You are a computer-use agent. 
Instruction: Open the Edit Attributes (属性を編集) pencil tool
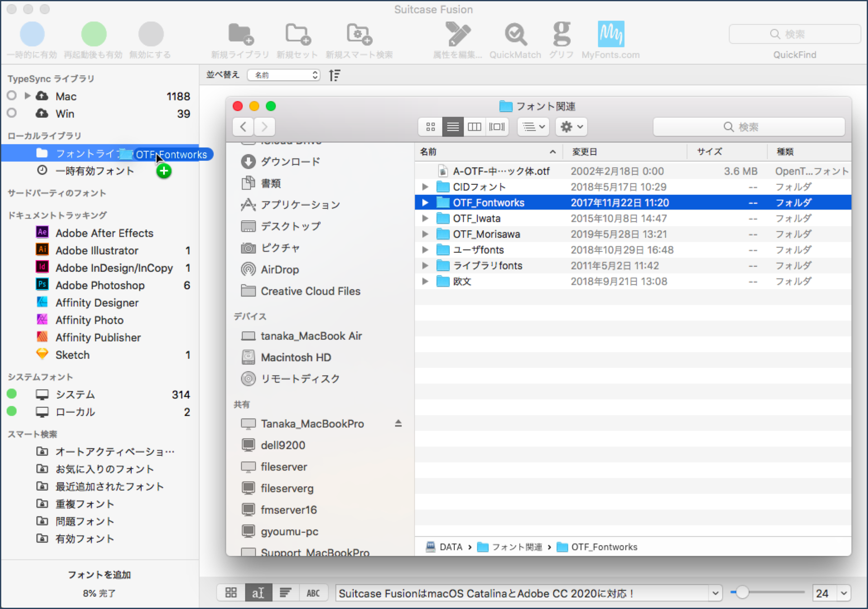(458, 34)
